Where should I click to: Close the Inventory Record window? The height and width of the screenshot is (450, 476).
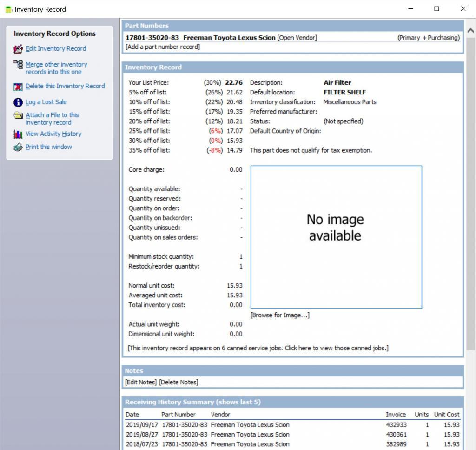click(x=463, y=9)
